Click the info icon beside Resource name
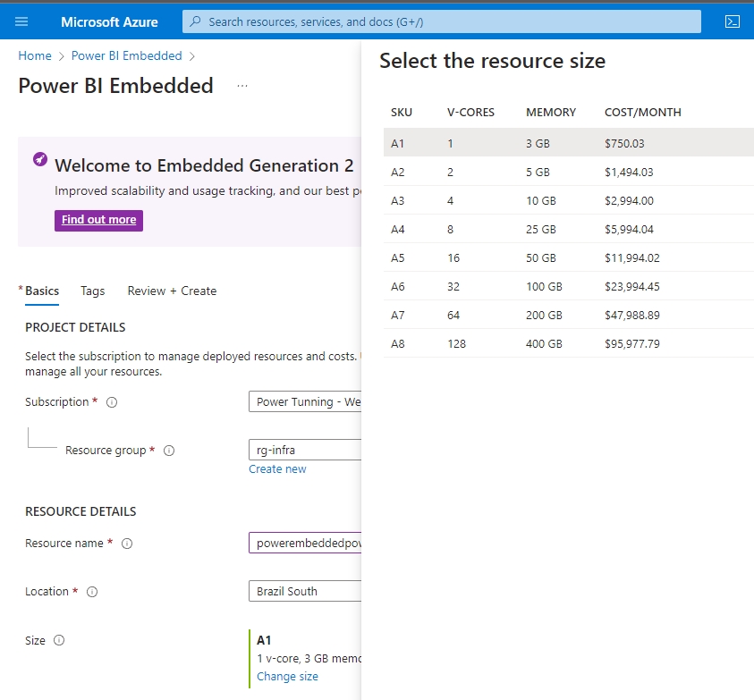 [x=127, y=544]
